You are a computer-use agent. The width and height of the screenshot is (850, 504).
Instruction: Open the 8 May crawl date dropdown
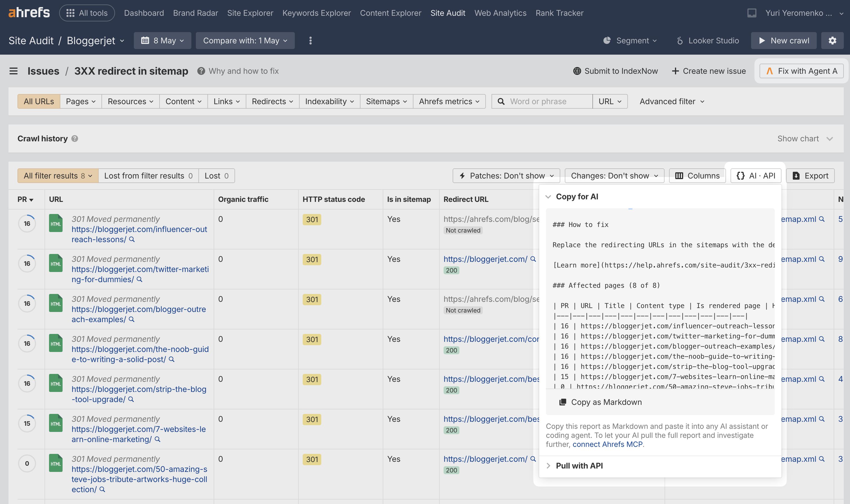click(162, 41)
